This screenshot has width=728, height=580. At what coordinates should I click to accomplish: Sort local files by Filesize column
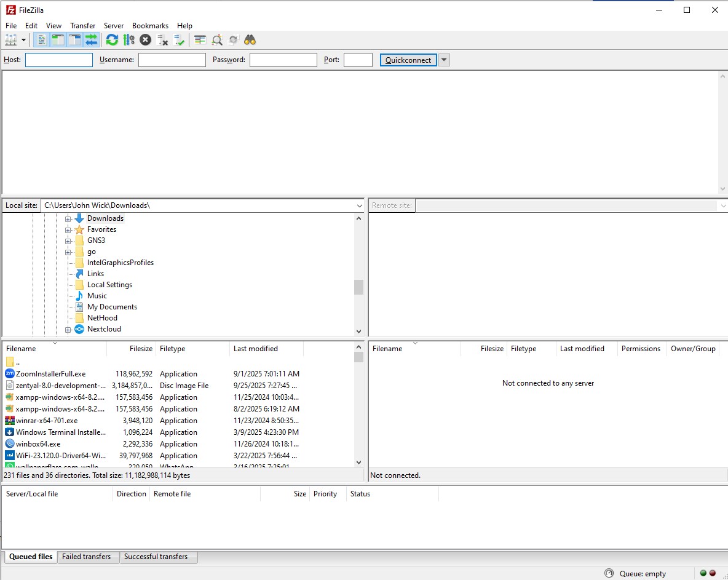132,349
